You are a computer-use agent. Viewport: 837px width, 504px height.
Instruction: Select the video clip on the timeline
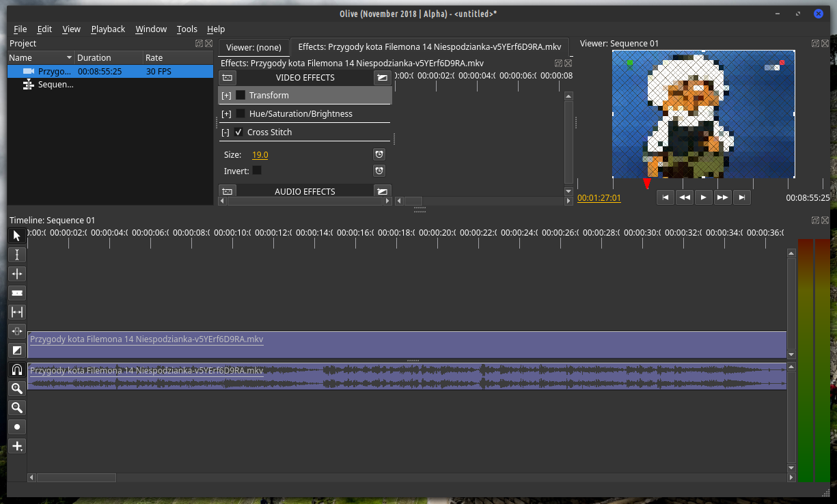(407, 345)
